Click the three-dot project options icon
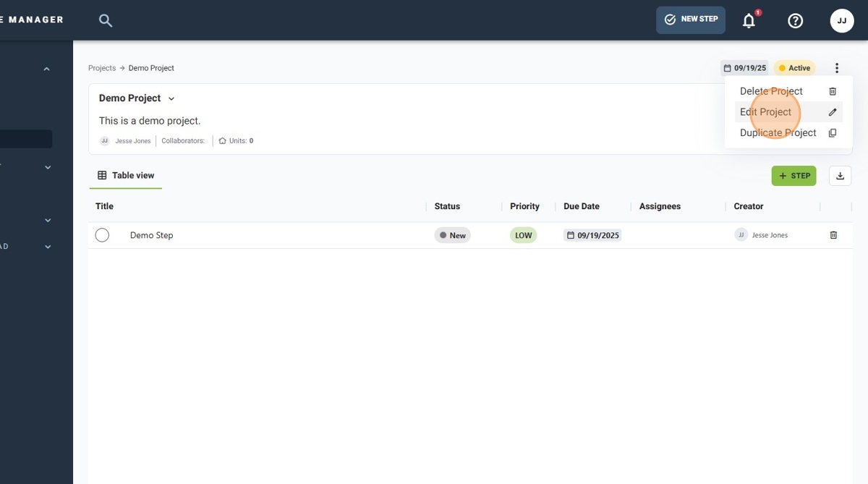This screenshot has width=868, height=484. 837,68
